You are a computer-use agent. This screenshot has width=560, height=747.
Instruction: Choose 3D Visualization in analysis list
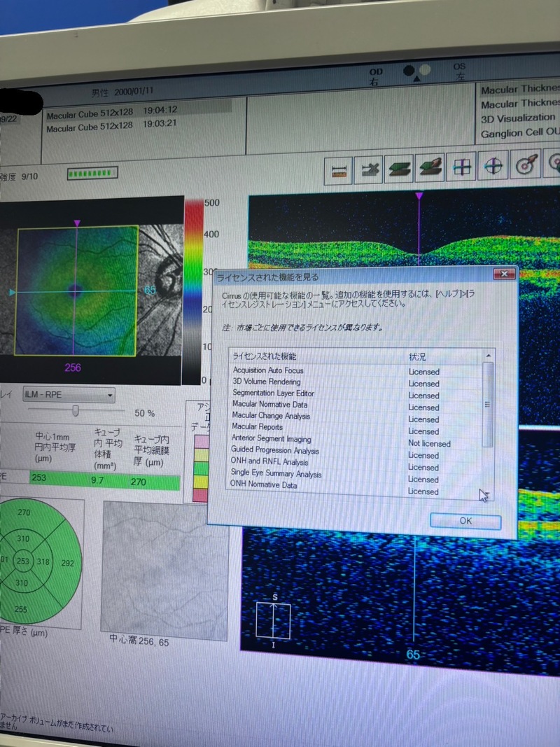pos(518,118)
